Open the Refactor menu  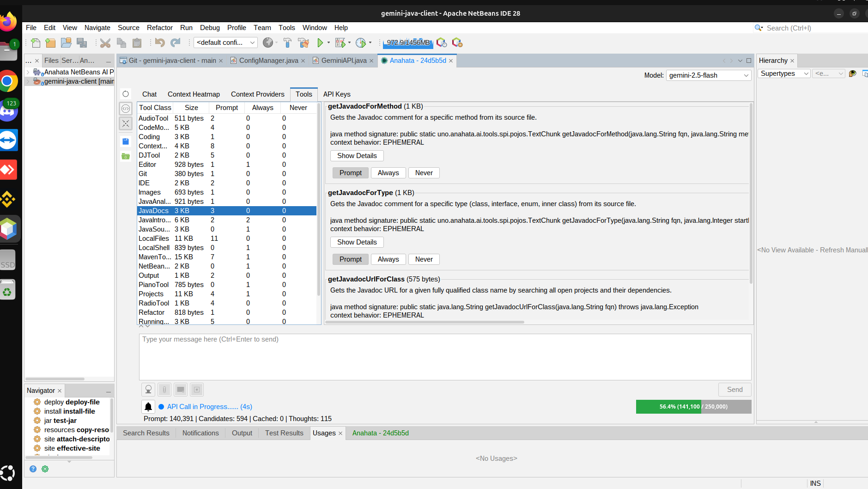[x=159, y=28]
